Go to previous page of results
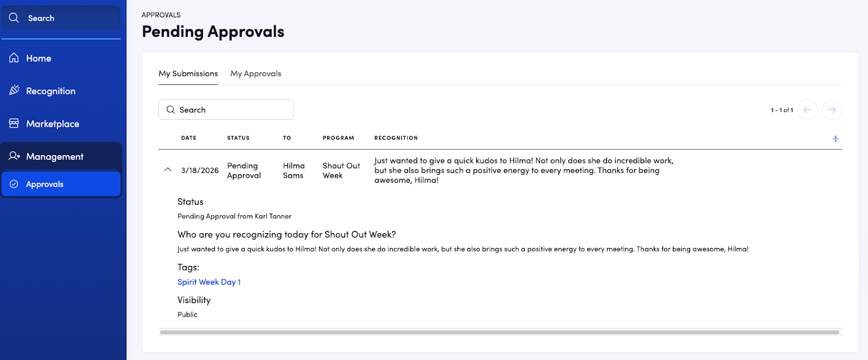 (x=807, y=110)
